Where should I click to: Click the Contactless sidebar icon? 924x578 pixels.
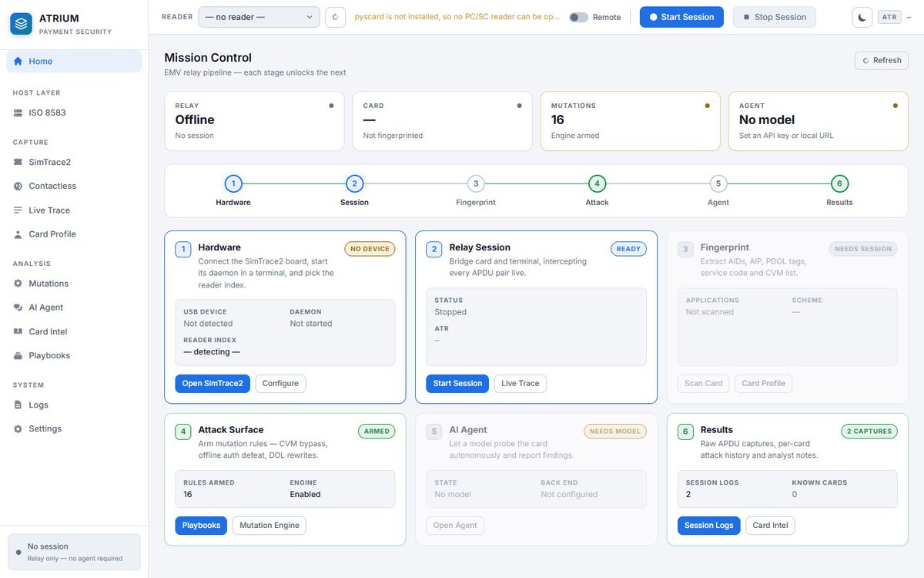tap(18, 187)
